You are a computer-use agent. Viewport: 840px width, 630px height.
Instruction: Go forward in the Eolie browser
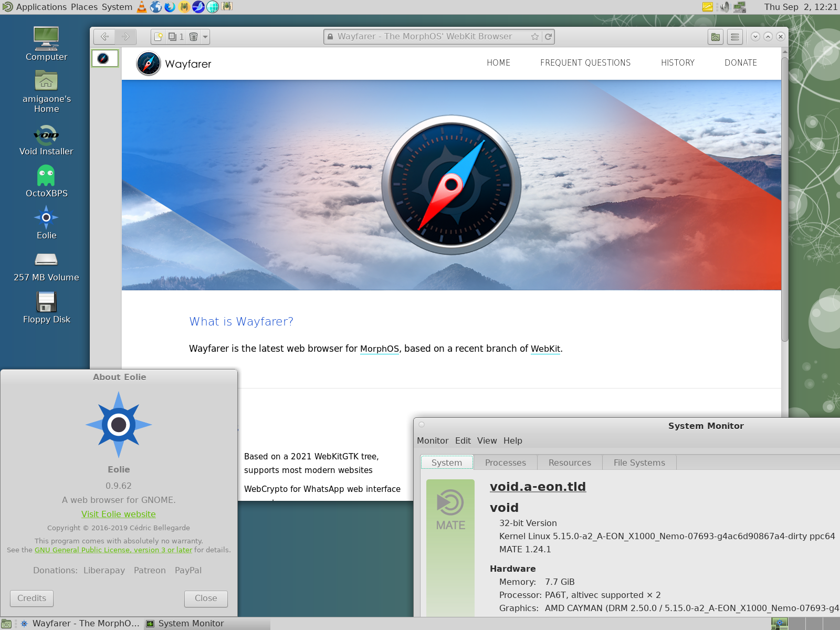(125, 37)
